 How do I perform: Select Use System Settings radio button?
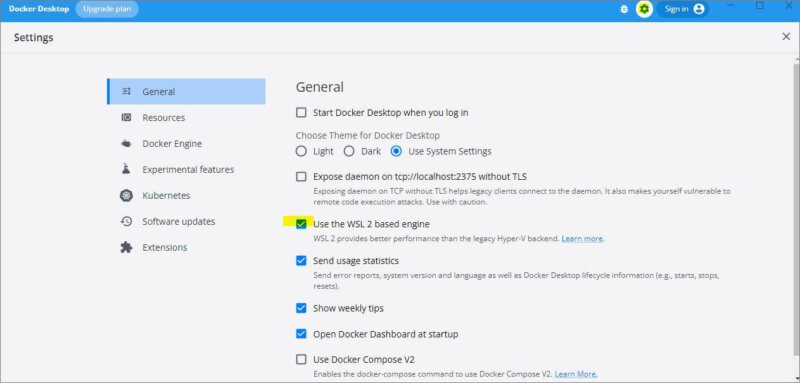396,151
